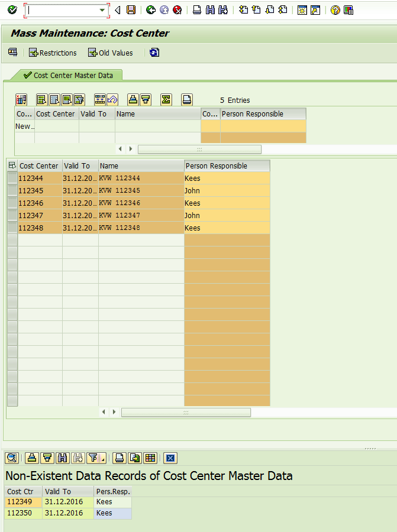Click the Person Responsible column header

[x=227, y=166]
